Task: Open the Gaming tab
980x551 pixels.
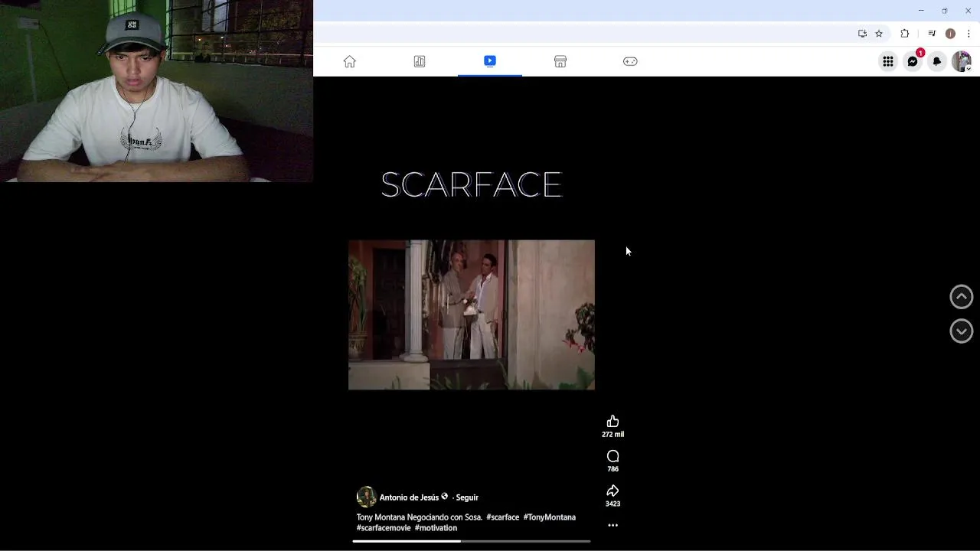Action: pyautogui.click(x=630, y=61)
